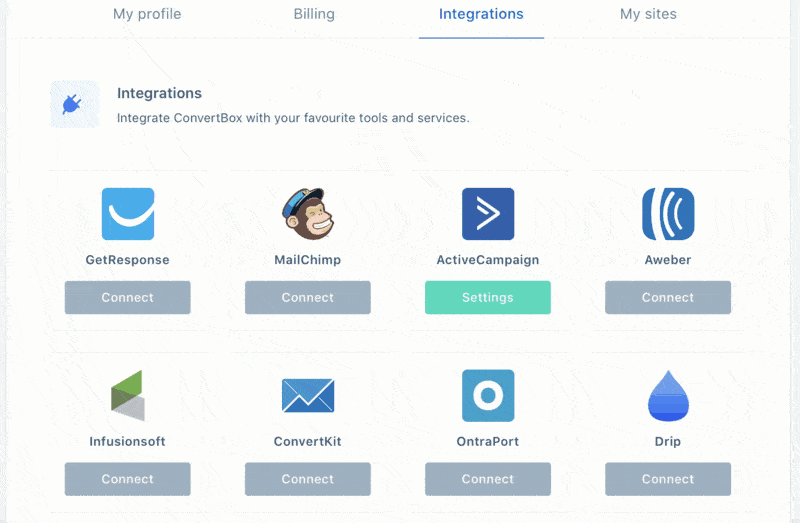Go to the My sites tab
Viewport: 800px width, 523px height.
(x=648, y=14)
